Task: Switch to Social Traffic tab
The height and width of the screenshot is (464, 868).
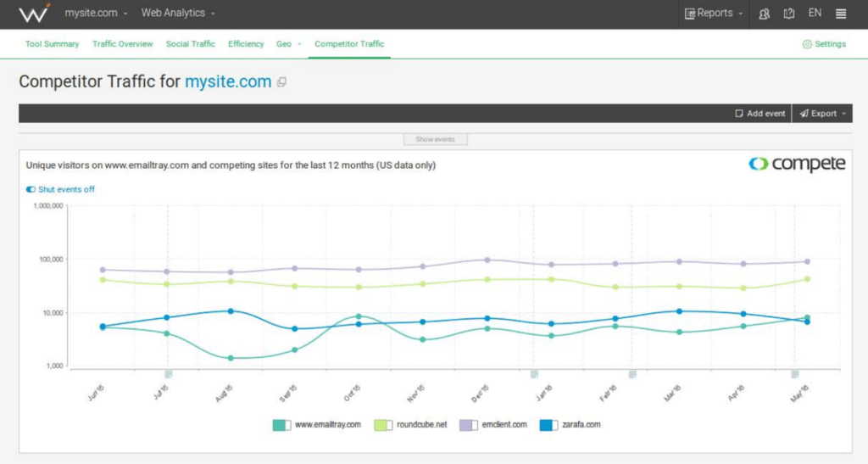Action: click(191, 44)
